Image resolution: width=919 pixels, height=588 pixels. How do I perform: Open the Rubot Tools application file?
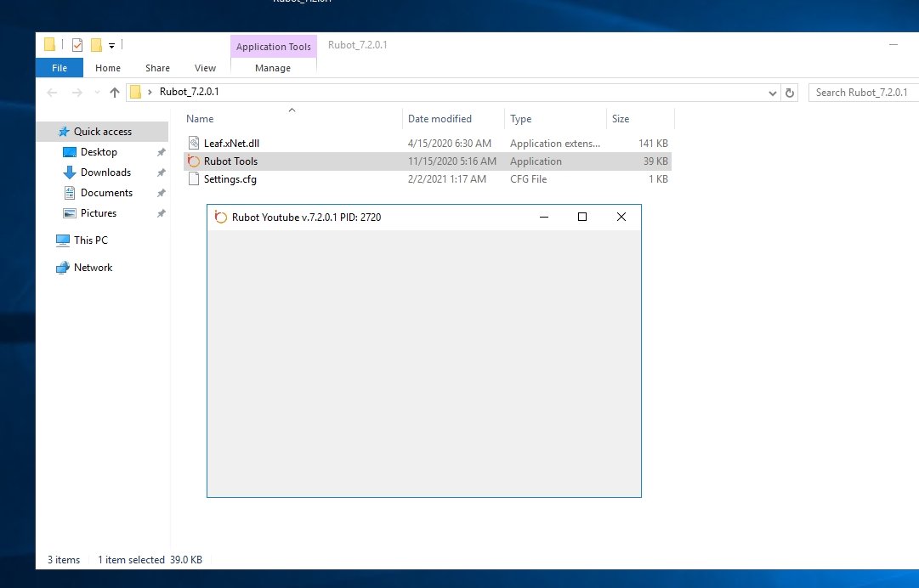click(x=230, y=161)
